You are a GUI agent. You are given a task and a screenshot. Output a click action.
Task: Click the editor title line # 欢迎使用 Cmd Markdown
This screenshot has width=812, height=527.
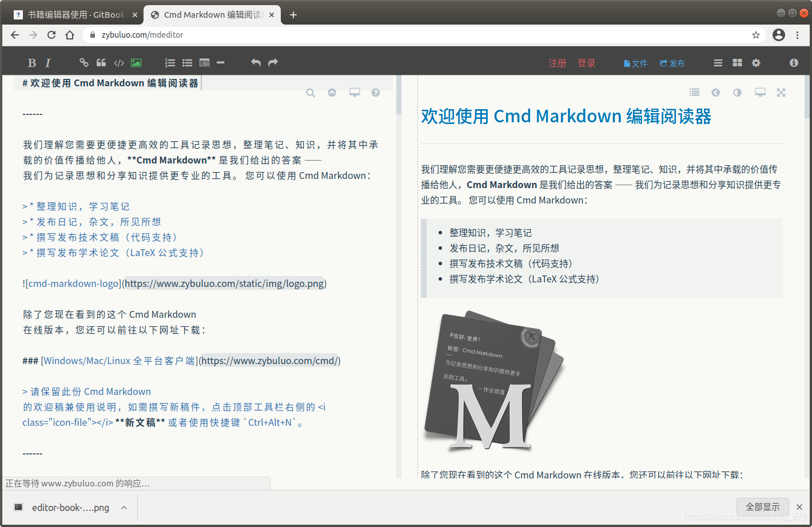pyautogui.click(x=110, y=83)
